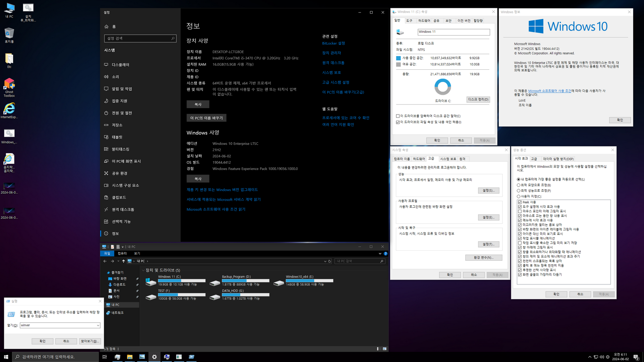Screen dimensions: 644x362
Task: Expand the Explorer address bar history dropdown
Action: (325, 261)
